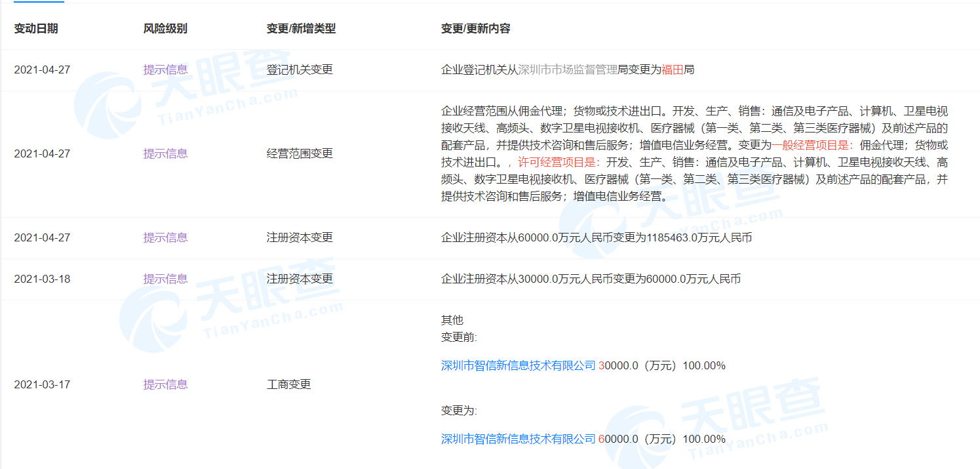
Task: Click date 2021-04-27 in 登记机关变更 row
Action: [42, 70]
